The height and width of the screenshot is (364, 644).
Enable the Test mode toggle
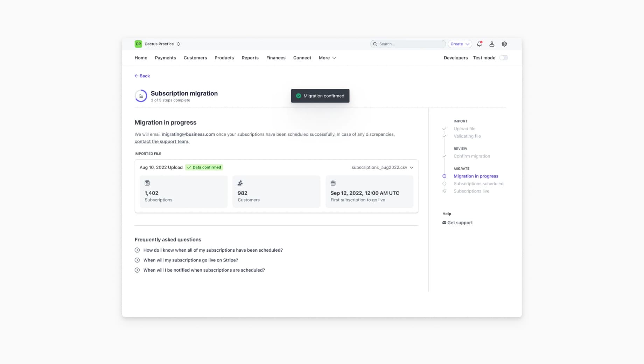point(503,58)
